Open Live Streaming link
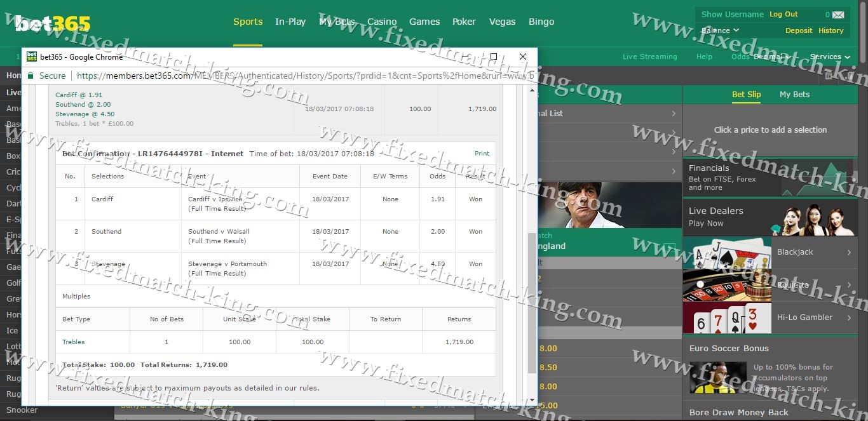Screen dimensions: 868x421 pyautogui.click(x=649, y=57)
